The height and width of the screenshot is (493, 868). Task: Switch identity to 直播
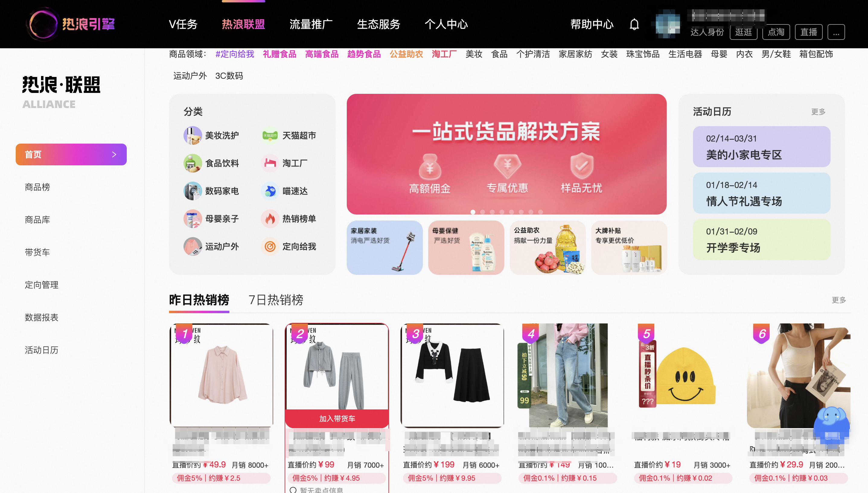(809, 32)
